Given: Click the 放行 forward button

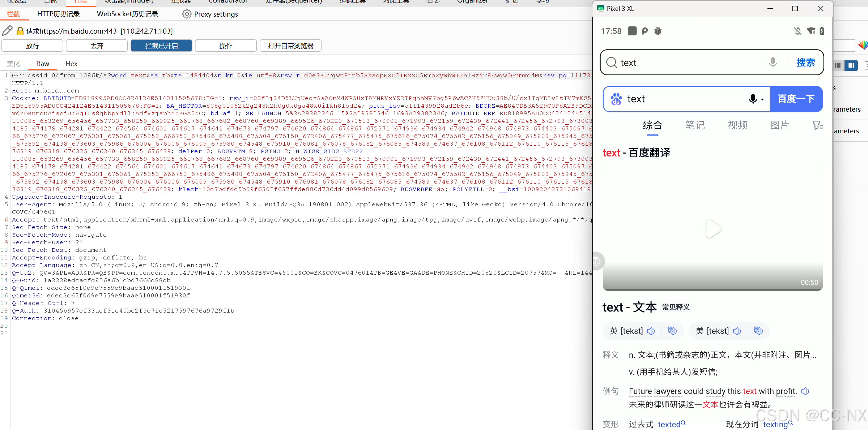Looking at the screenshot, I should pyautogui.click(x=32, y=46).
